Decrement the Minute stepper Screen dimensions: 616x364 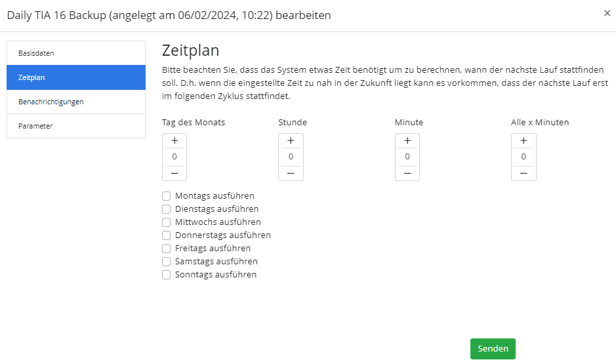pyautogui.click(x=407, y=173)
